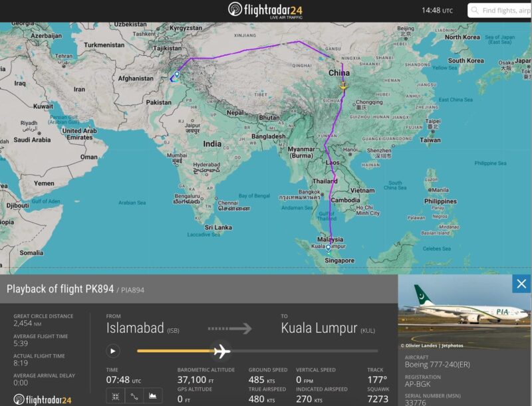Click track value 177°
The height and width of the screenshot is (406, 532).
point(377,380)
